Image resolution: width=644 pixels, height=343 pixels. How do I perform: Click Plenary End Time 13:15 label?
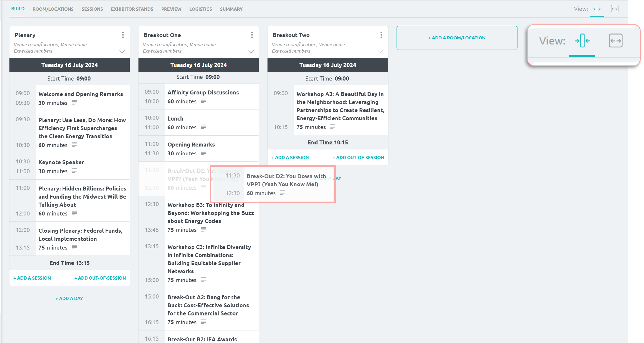click(69, 263)
